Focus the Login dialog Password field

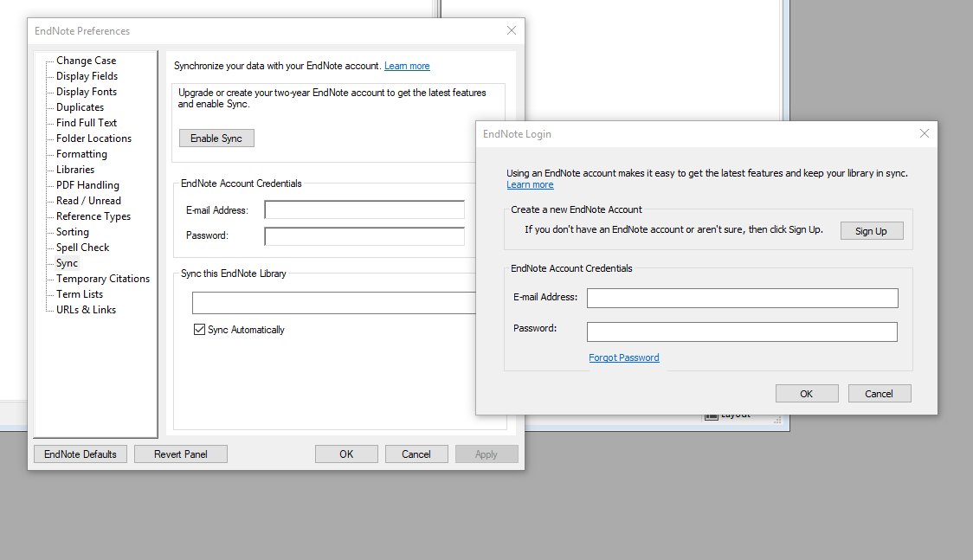tap(742, 331)
